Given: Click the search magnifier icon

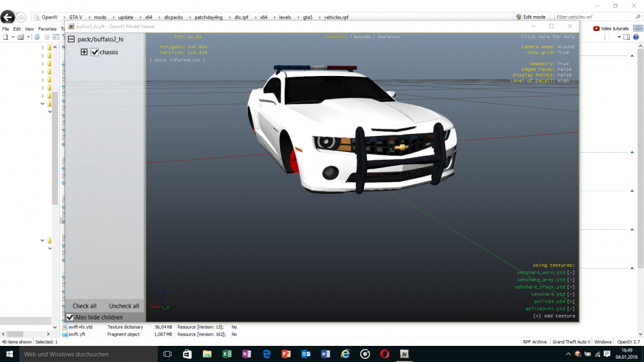Looking at the screenshot, I should (x=638, y=17).
